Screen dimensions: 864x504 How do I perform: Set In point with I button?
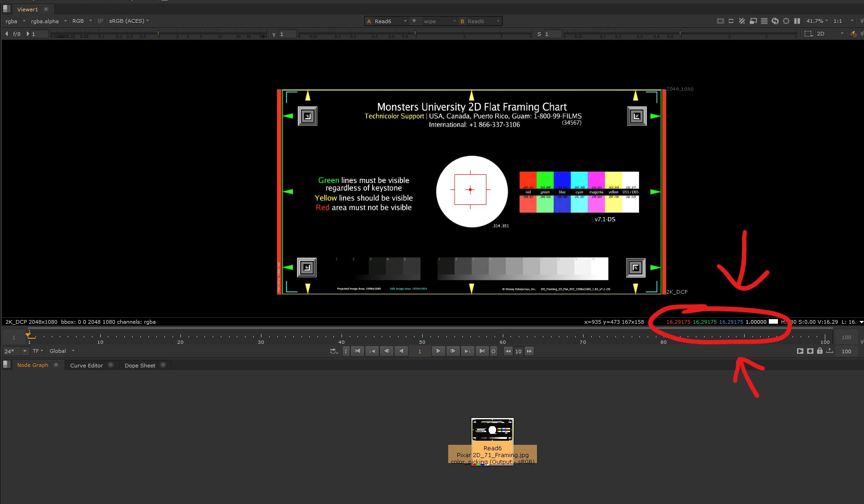(346, 351)
